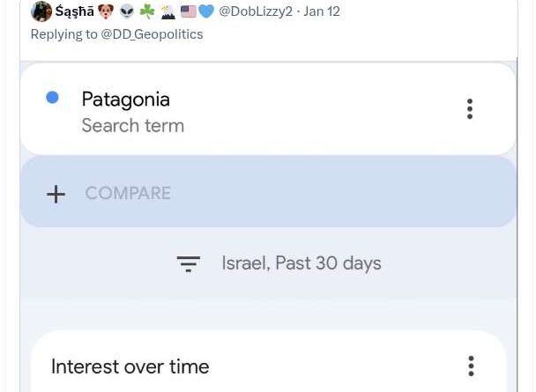Open Sasha's profile avatar picture
The height and width of the screenshot is (392, 536).
(41, 11)
